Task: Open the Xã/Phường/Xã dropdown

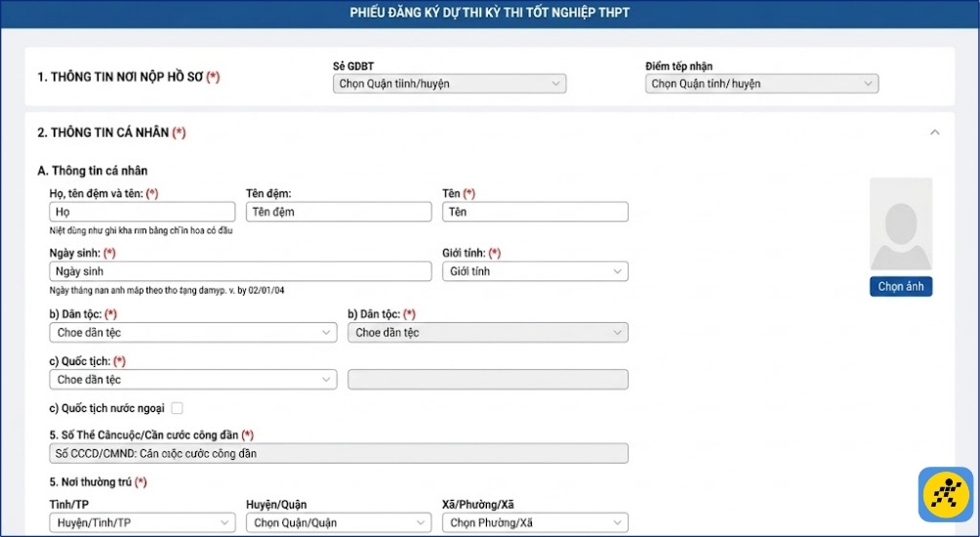Action: [x=535, y=523]
